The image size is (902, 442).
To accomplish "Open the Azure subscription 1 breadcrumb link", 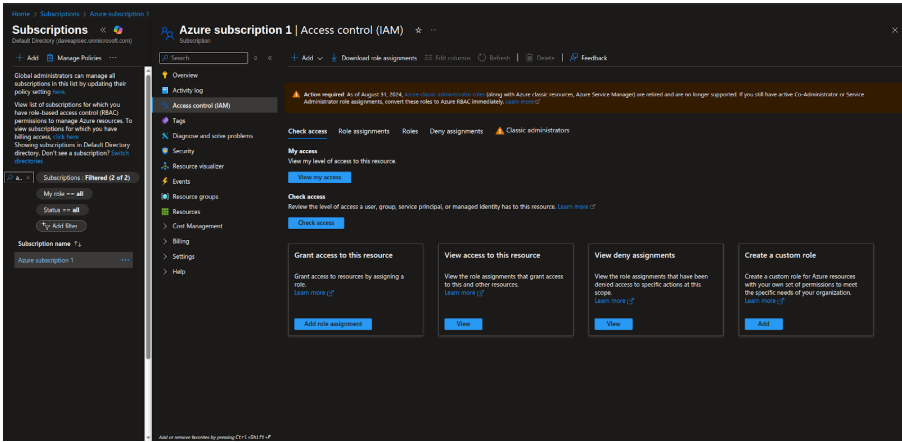I will click(119, 13).
